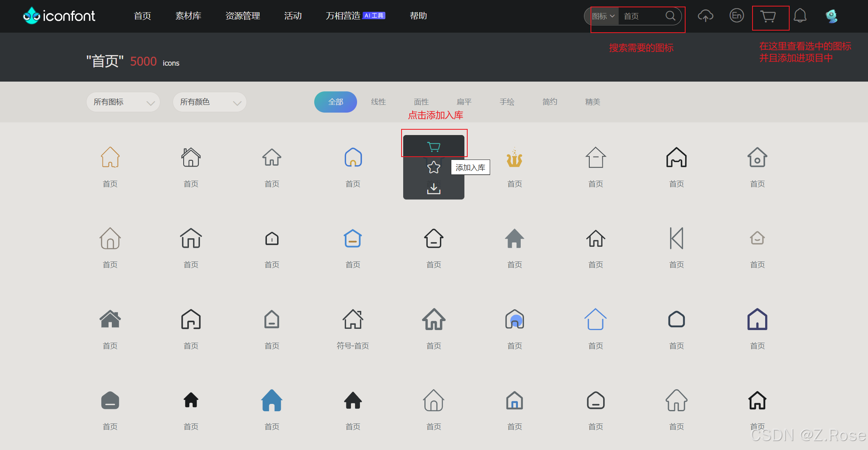The width and height of the screenshot is (868, 450).
Task: Click the star collect icon on the hovered icon
Action: click(x=433, y=166)
